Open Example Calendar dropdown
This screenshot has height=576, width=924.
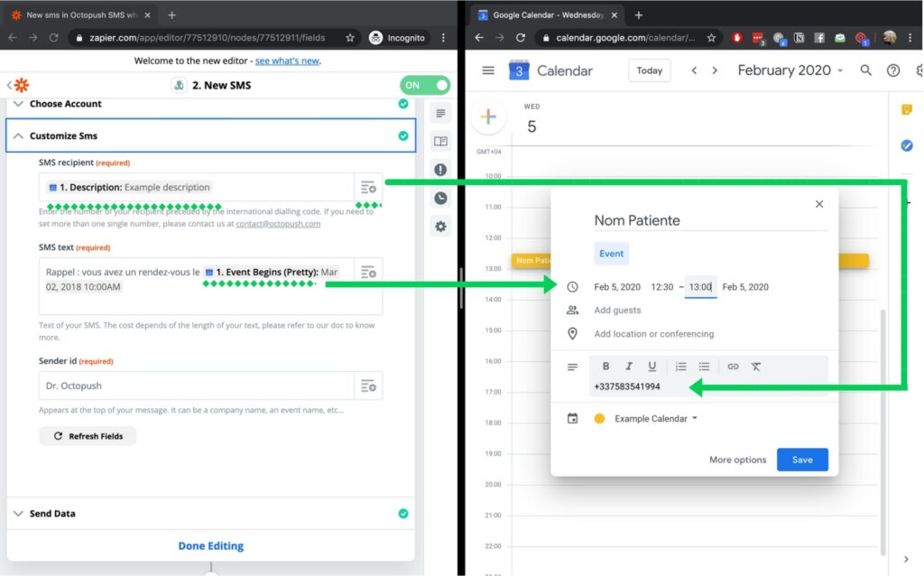(656, 419)
